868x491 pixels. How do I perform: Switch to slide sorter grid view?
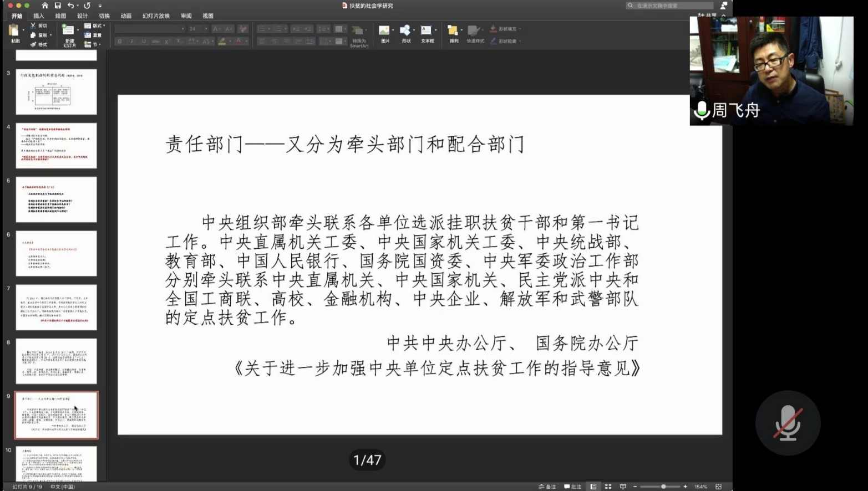[608, 487]
